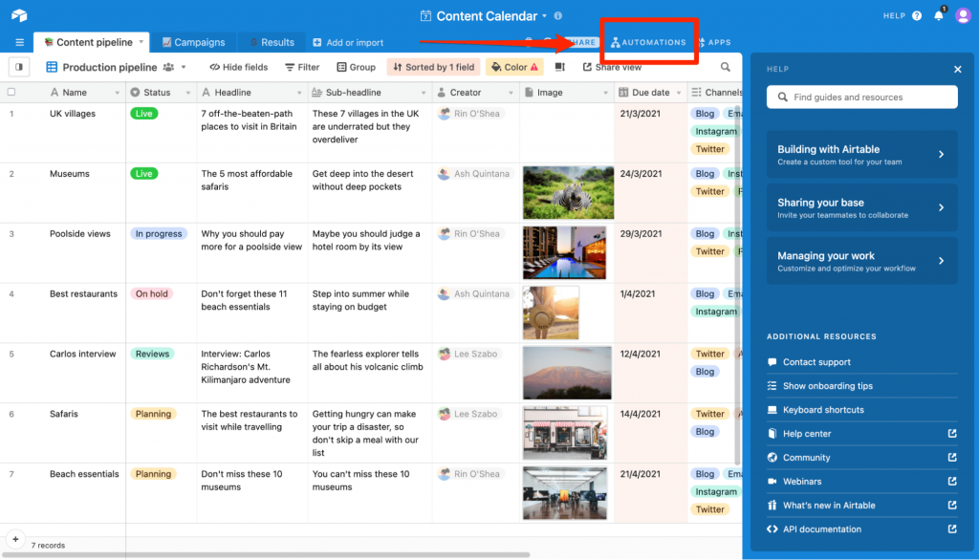Add a new record with plus icon
The image size is (979, 560).
point(15,539)
